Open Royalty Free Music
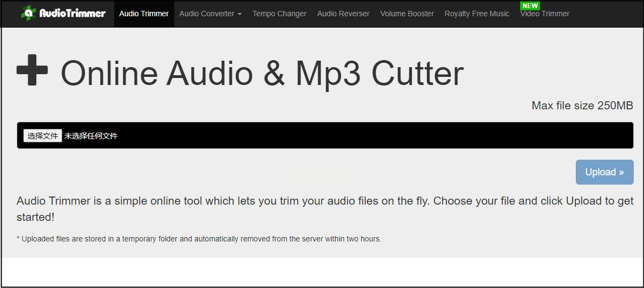 pos(477,14)
